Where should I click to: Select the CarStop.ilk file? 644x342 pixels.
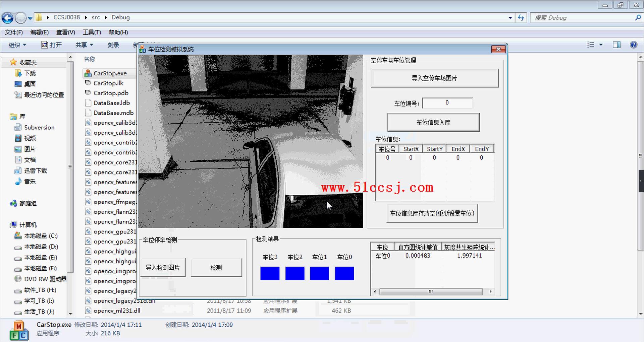point(108,83)
